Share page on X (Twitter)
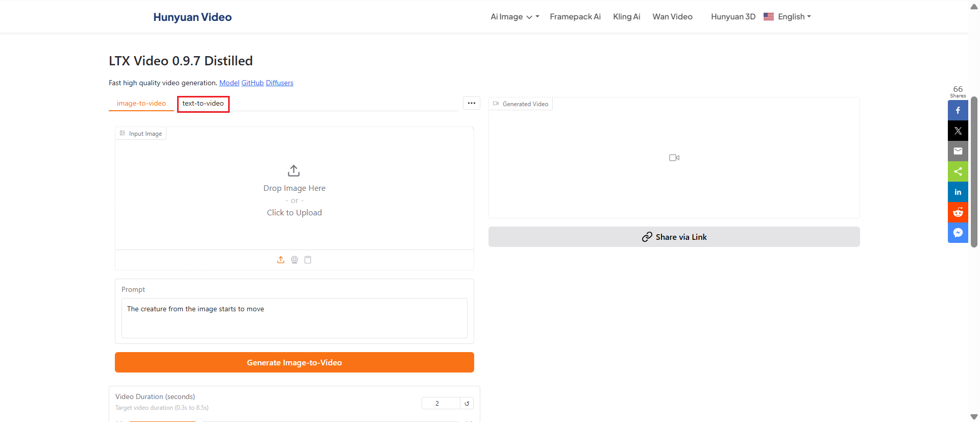Image resolution: width=980 pixels, height=422 pixels. click(x=958, y=131)
